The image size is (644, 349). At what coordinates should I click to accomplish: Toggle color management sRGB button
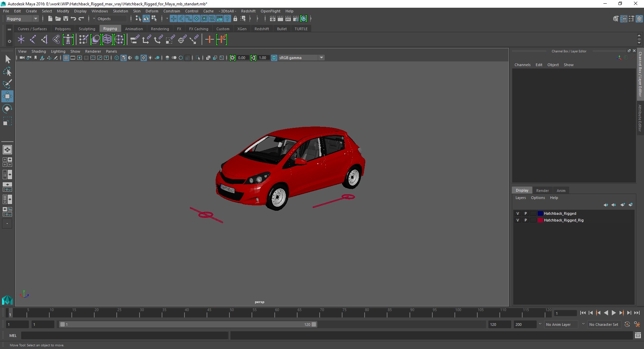274,58
